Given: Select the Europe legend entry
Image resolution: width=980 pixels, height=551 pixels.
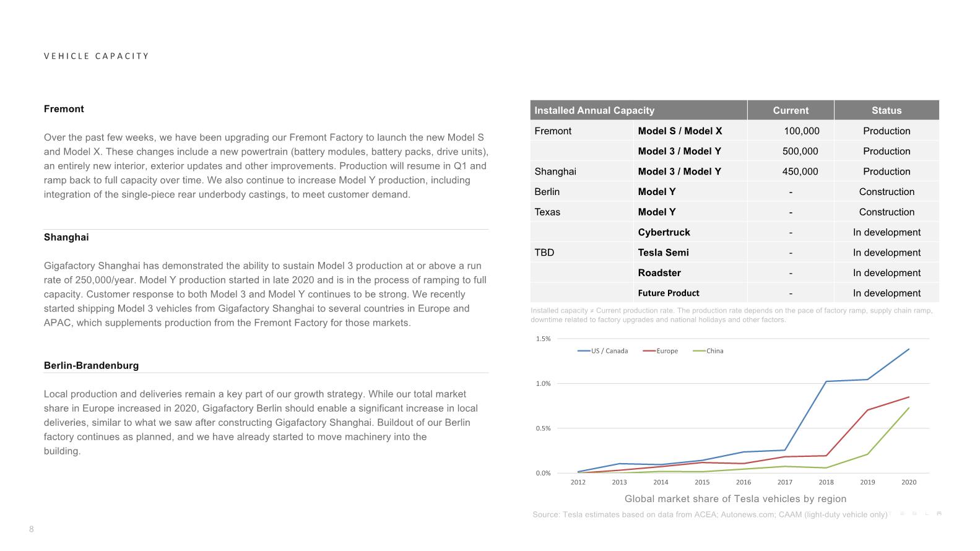Looking at the screenshot, I should coord(660,351).
